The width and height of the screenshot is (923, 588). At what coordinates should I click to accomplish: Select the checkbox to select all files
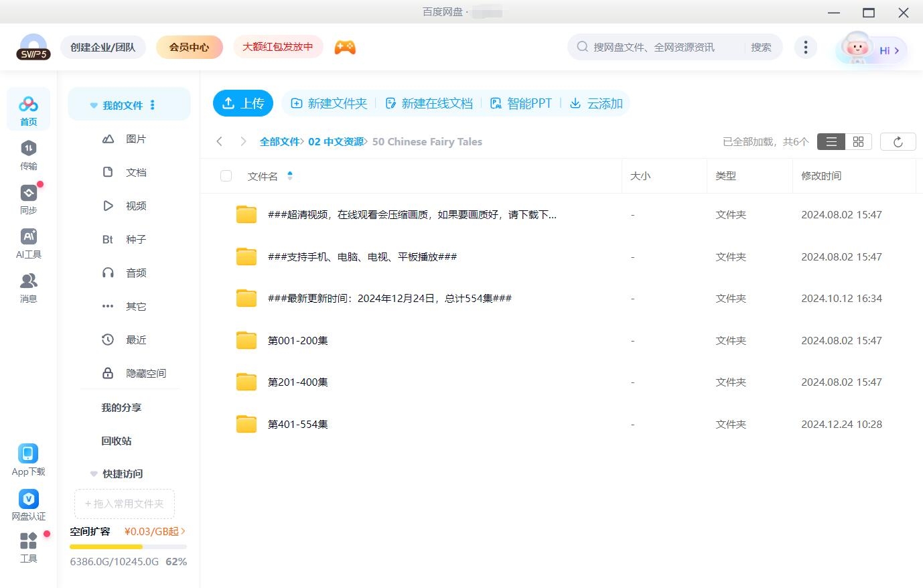coord(226,175)
